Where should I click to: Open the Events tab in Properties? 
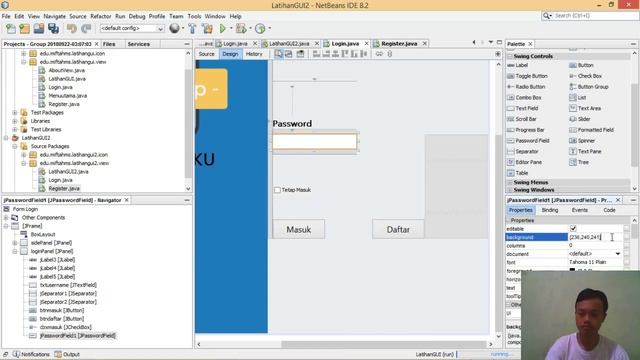coord(580,210)
